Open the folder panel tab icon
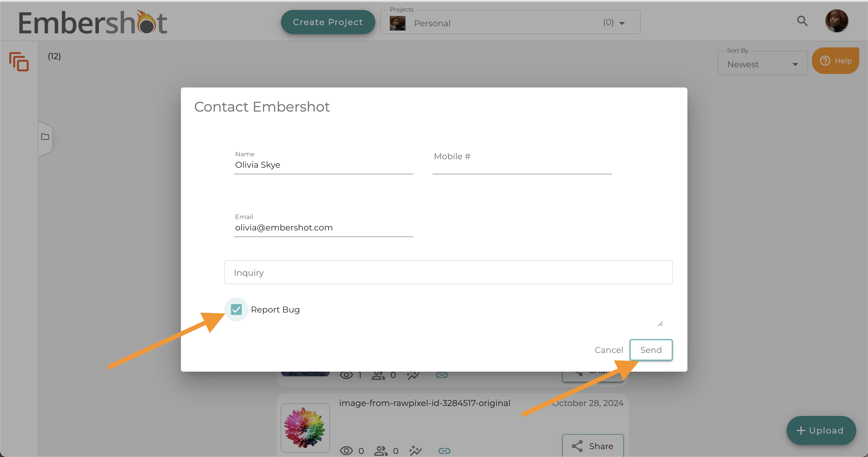868x457 pixels. coord(45,137)
